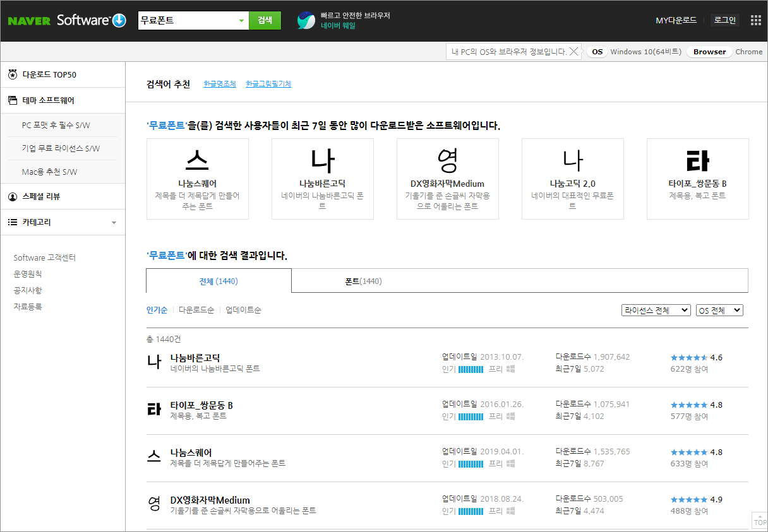This screenshot has height=532, width=768.
Task: Click the green 검색 button
Action: [x=265, y=20]
